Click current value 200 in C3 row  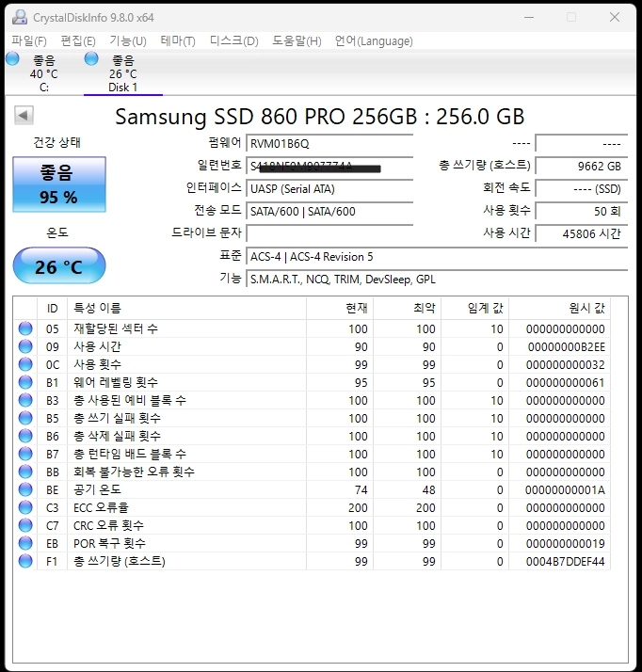click(x=358, y=508)
